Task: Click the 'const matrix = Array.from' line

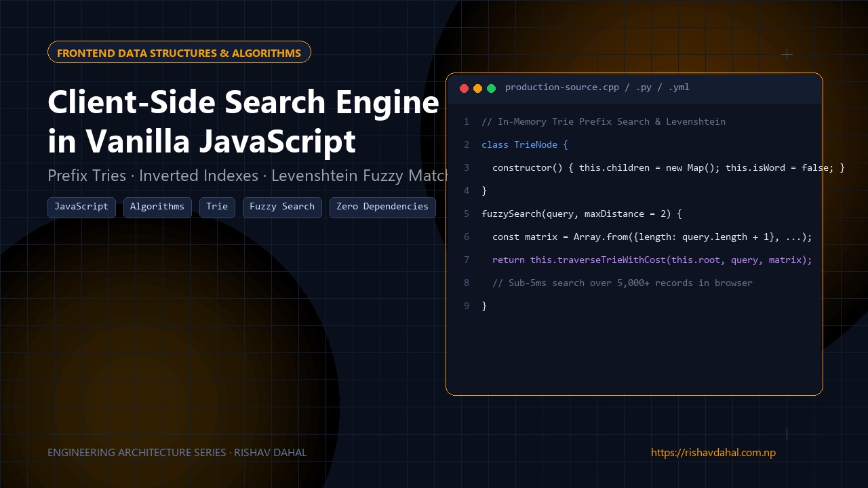Action: [x=652, y=237]
